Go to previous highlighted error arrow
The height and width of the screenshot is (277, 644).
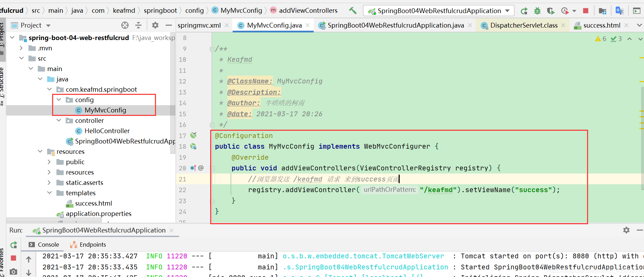pyautogui.click(x=630, y=39)
